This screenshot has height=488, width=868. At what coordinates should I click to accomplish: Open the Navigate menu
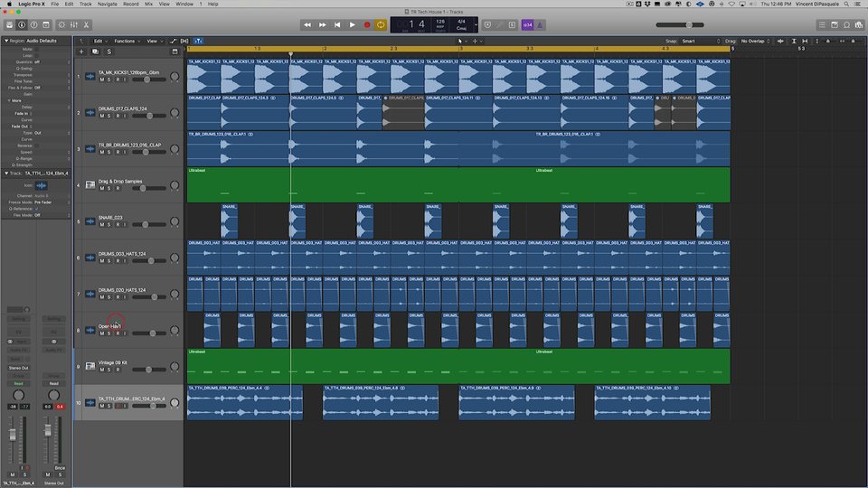click(x=108, y=4)
